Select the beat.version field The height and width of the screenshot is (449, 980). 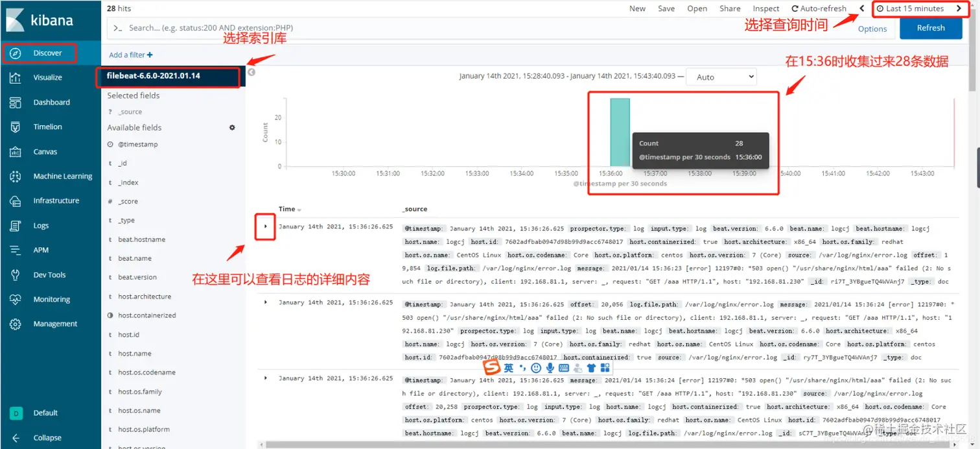(137, 277)
